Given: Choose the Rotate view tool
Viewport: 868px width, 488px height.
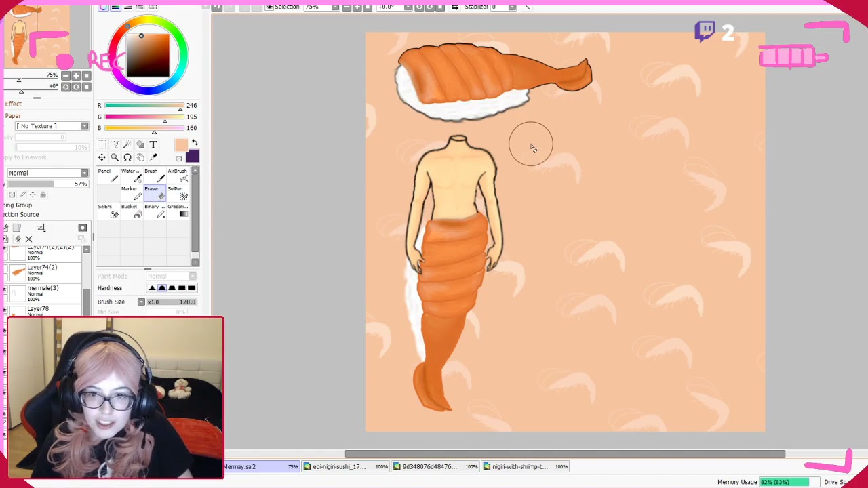Looking at the screenshot, I should (x=127, y=157).
